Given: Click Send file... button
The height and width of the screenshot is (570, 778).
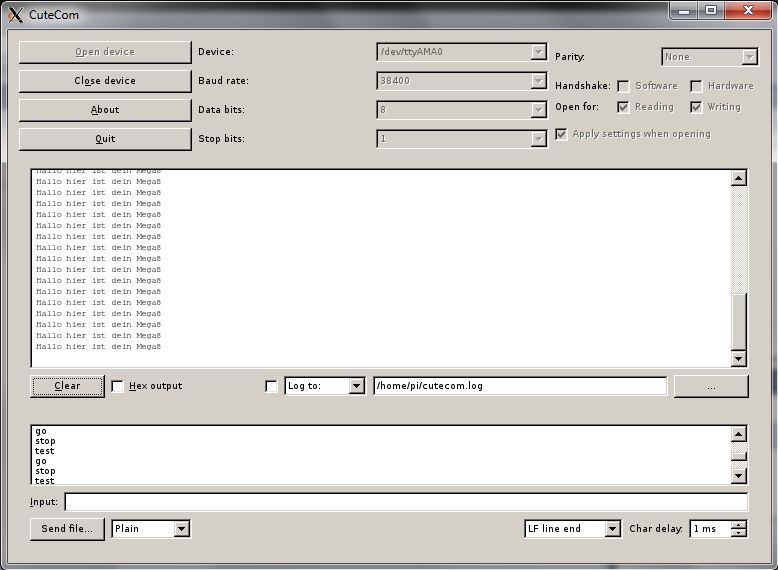Looking at the screenshot, I should pos(67,529).
